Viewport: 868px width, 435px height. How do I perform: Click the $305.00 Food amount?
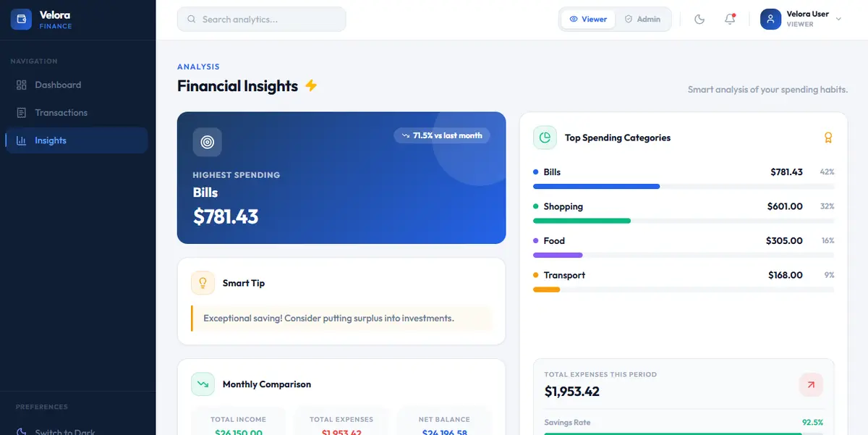(x=784, y=240)
